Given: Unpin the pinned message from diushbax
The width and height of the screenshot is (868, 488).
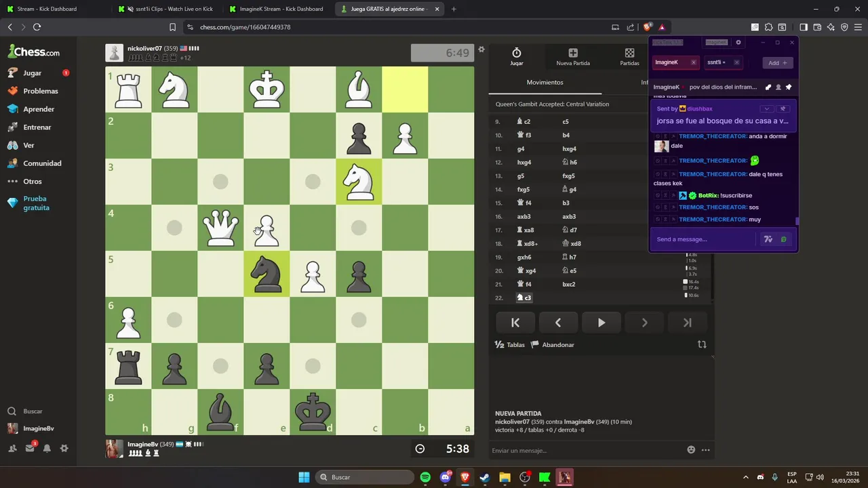Looking at the screenshot, I should point(783,108).
